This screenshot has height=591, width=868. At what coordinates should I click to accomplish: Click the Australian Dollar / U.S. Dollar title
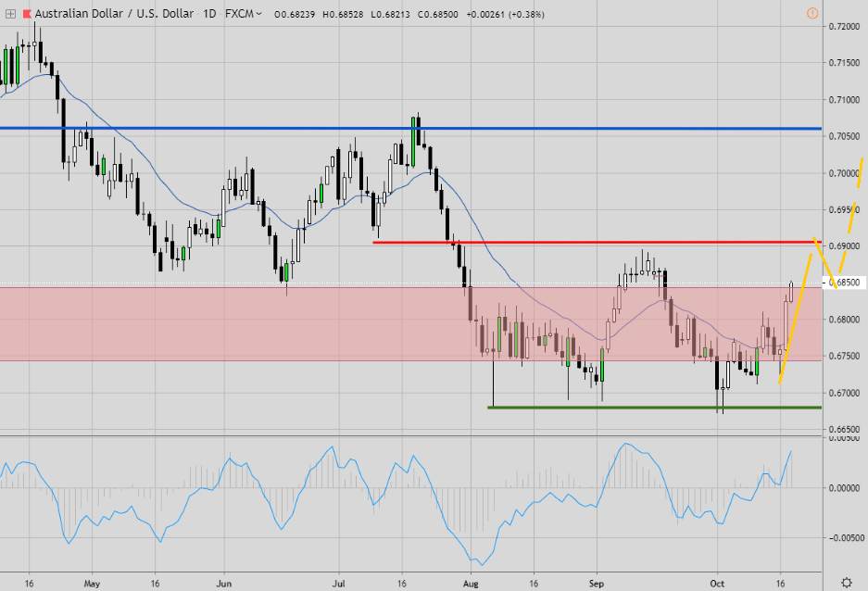(x=115, y=14)
